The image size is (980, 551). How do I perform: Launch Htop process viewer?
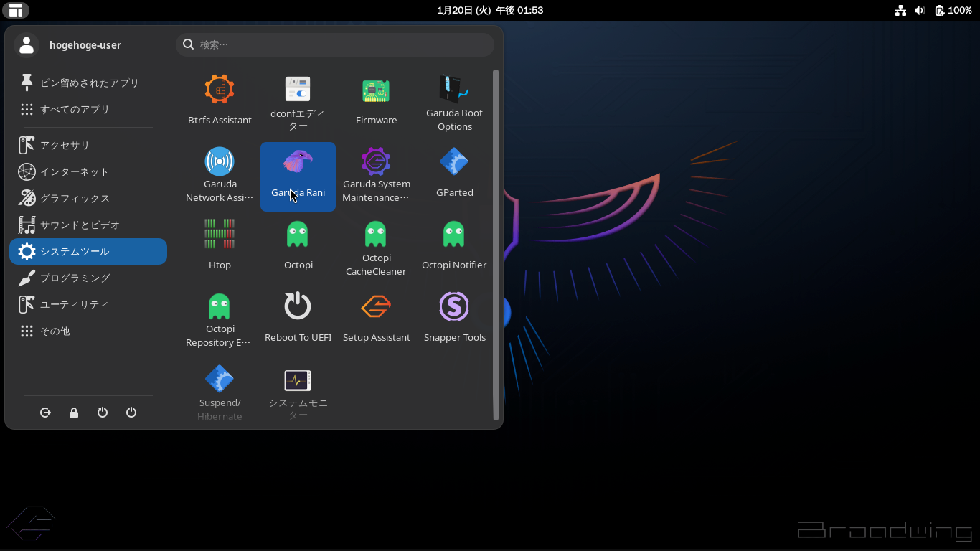(x=220, y=245)
